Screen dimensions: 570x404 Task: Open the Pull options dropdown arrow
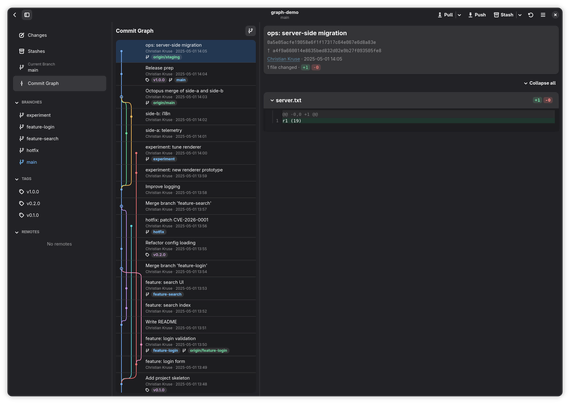(x=459, y=15)
